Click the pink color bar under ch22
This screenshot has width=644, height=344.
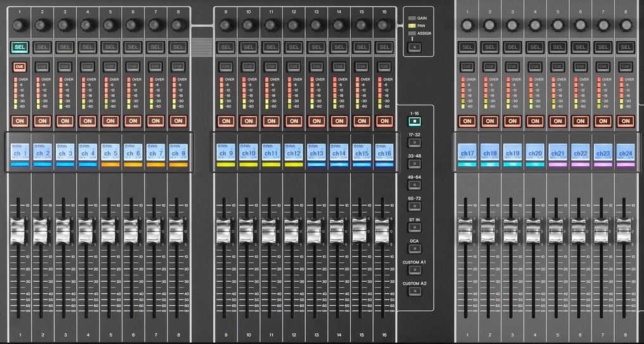click(x=581, y=164)
